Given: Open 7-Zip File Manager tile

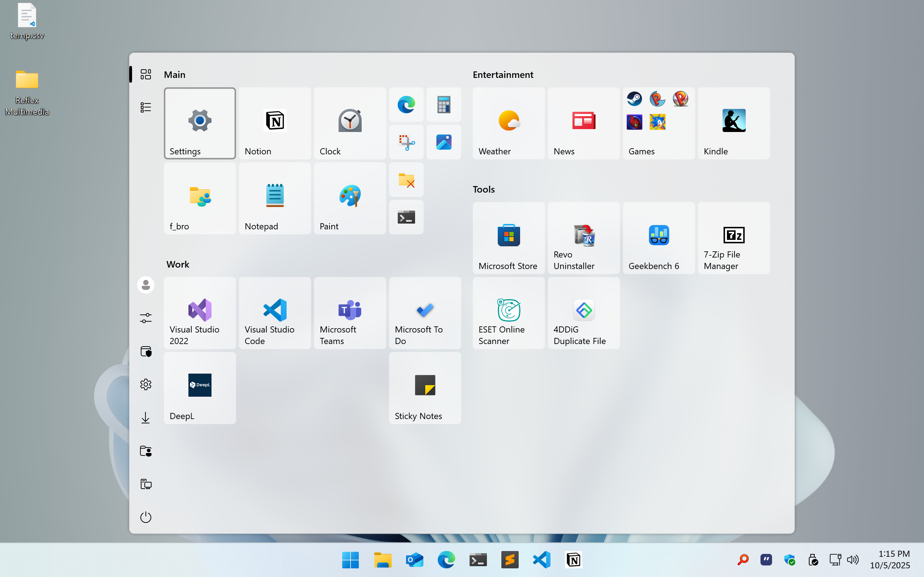Looking at the screenshot, I should coord(733,237).
